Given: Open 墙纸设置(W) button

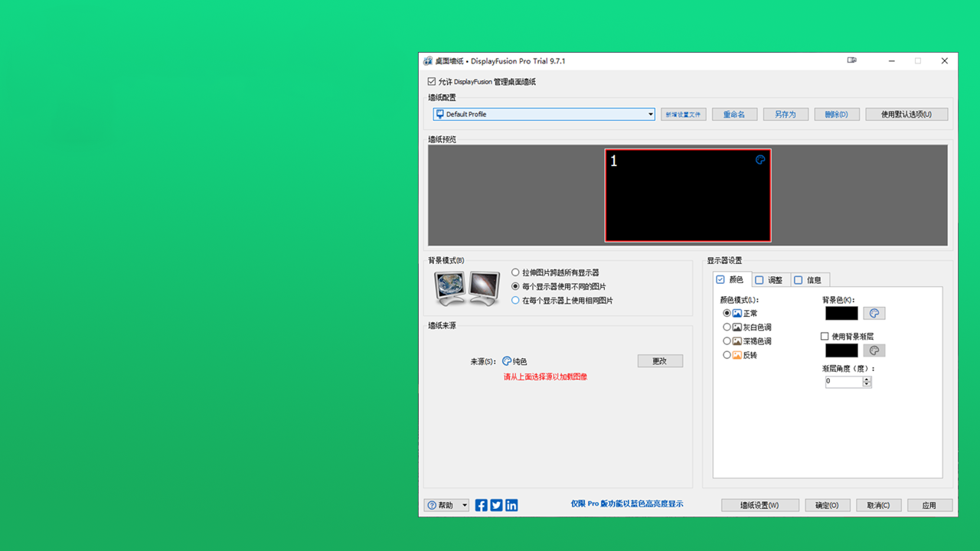Looking at the screenshot, I should [x=760, y=505].
